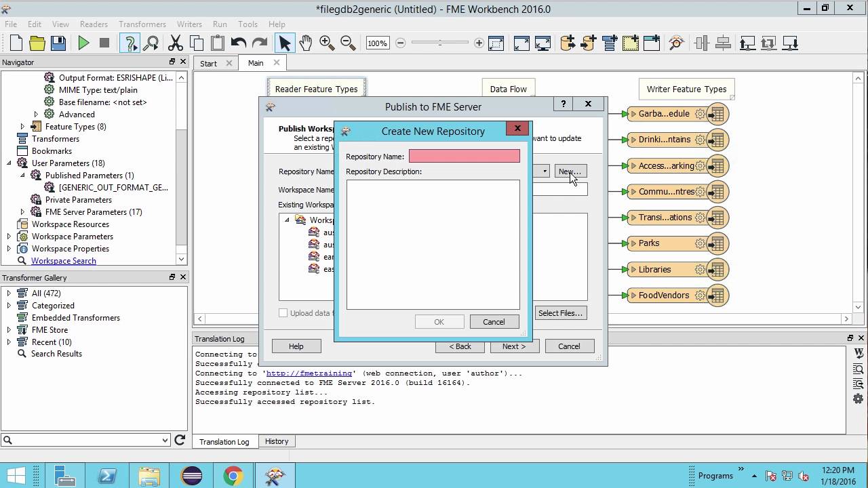The image size is (868, 488).
Task: Select FME Store in transformer gallery
Action: [50, 330]
